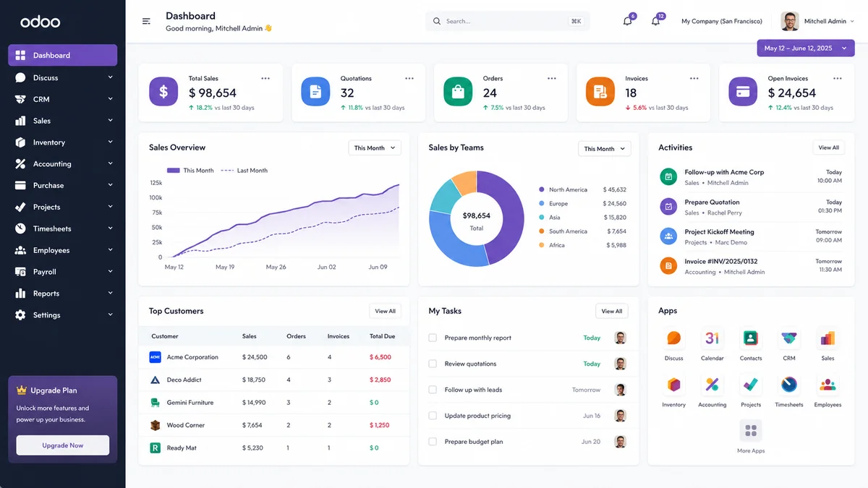Open the Discuss app icon in Apps
The height and width of the screenshot is (488, 868).
click(673, 338)
